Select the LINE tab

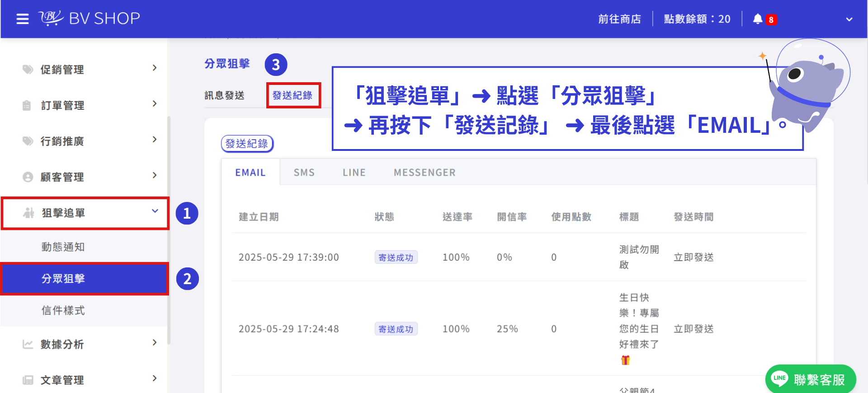point(354,173)
